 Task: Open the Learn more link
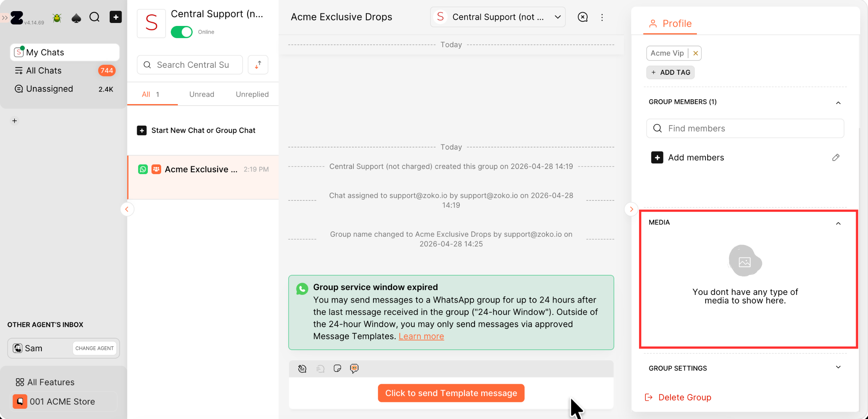point(421,336)
